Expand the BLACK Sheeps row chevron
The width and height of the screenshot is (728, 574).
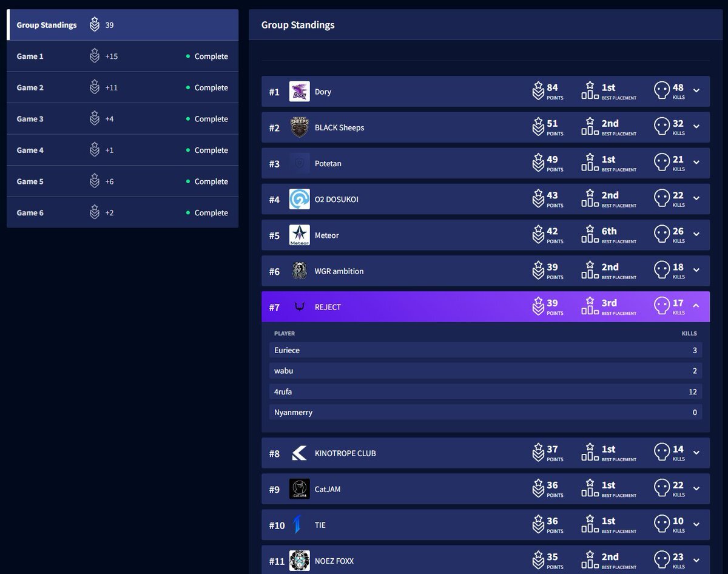pos(696,126)
